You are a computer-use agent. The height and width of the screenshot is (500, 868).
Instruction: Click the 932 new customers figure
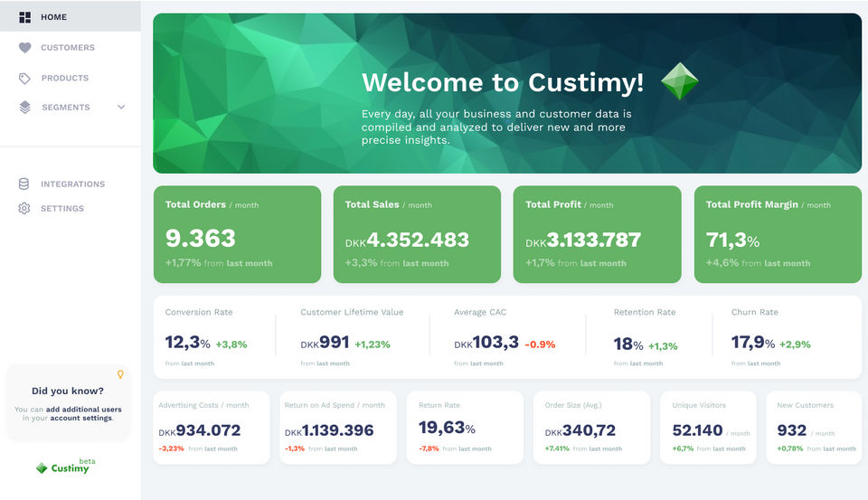click(792, 430)
